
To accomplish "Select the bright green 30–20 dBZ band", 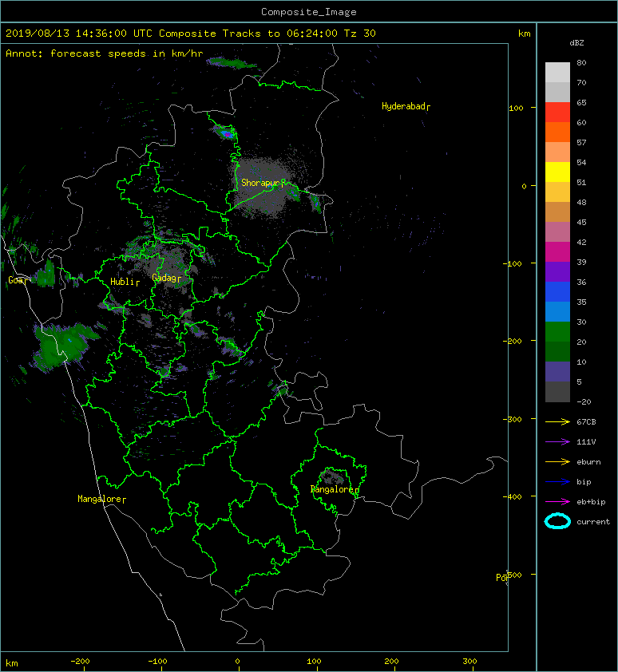I will point(557,332).
